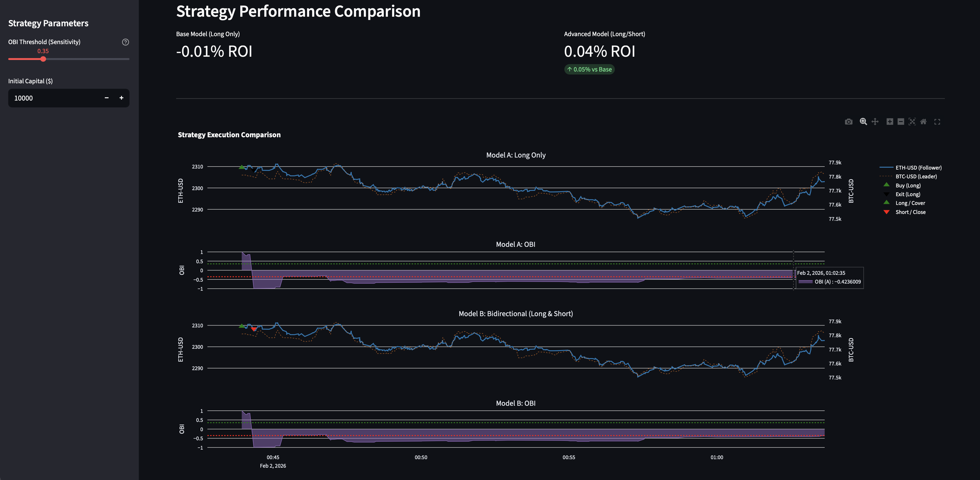The width and height of the screenshot is (980, 480).
Task: Click the camera icon to download chart as PNG
Action: 848,122
